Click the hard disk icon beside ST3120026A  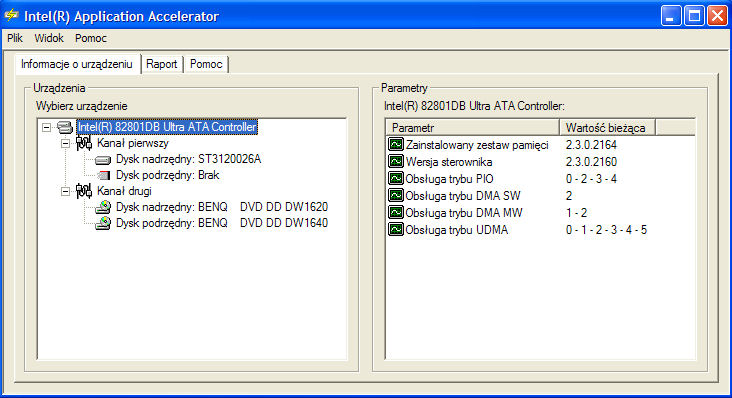pyautogui.click(x=103, y=160)
